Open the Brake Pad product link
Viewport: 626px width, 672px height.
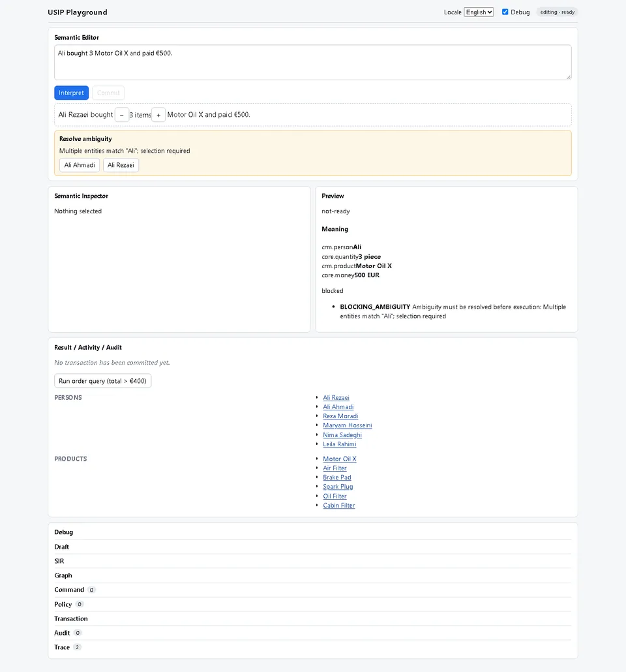[x=336, y=478]
